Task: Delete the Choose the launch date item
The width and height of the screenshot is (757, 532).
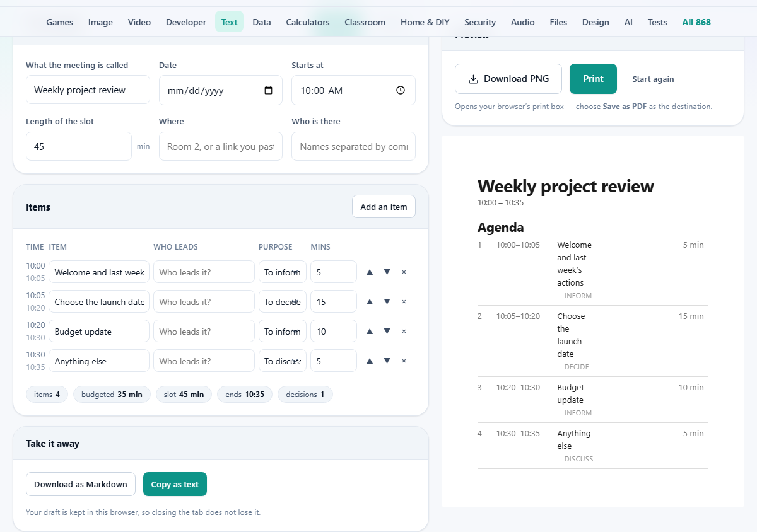Action: (404, 302)
